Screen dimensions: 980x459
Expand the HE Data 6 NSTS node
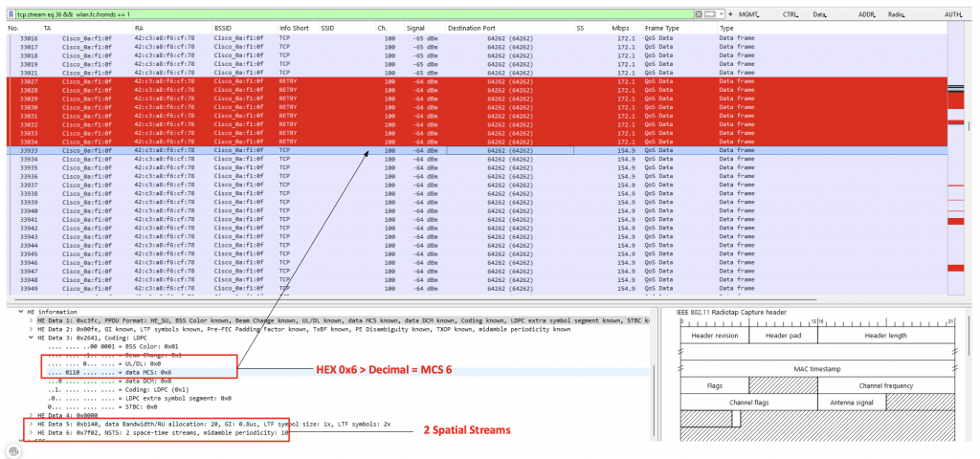[32, 430]
